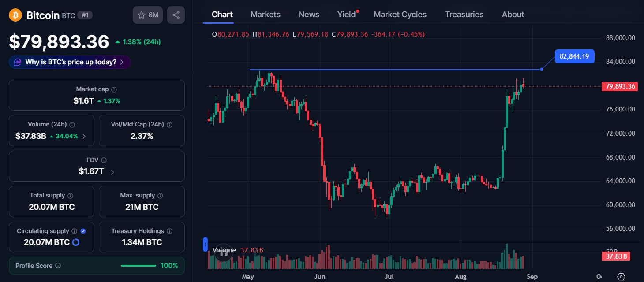The image size is (644, 282).
Task: Click the circulating supply progress ring
Action: point(75,242)
